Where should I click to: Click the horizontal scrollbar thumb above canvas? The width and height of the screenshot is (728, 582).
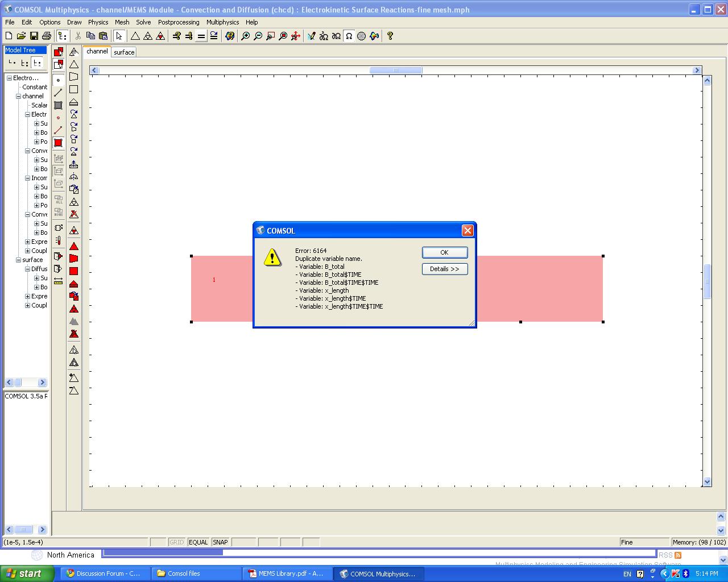coord(396,70)
